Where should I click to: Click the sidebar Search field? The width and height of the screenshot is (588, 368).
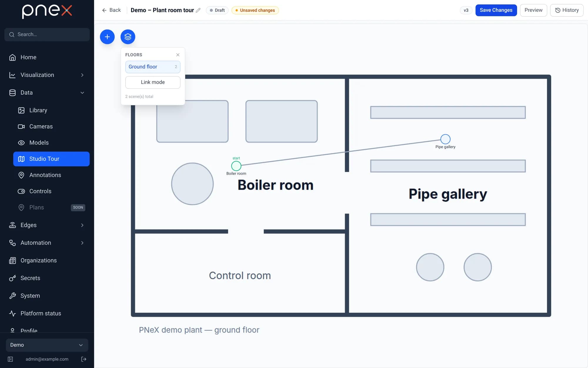pyautogui.click(x=47, y=34)
